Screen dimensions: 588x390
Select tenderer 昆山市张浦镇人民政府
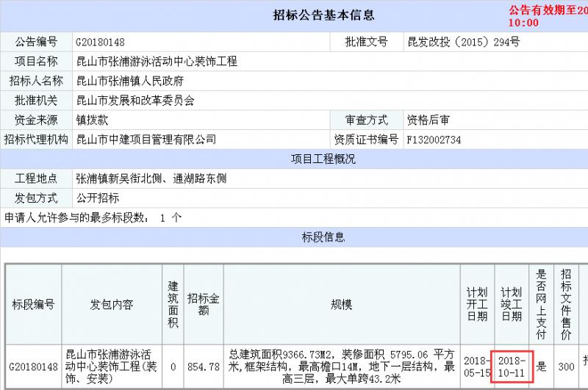[130, 81]
